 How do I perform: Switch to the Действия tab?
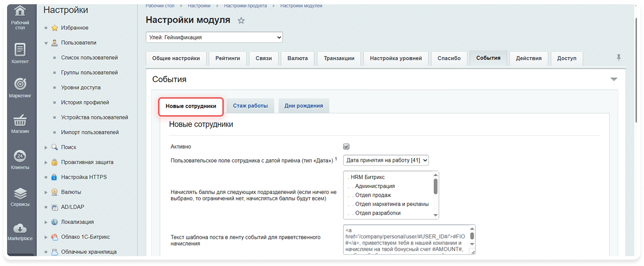coord(529,58)
